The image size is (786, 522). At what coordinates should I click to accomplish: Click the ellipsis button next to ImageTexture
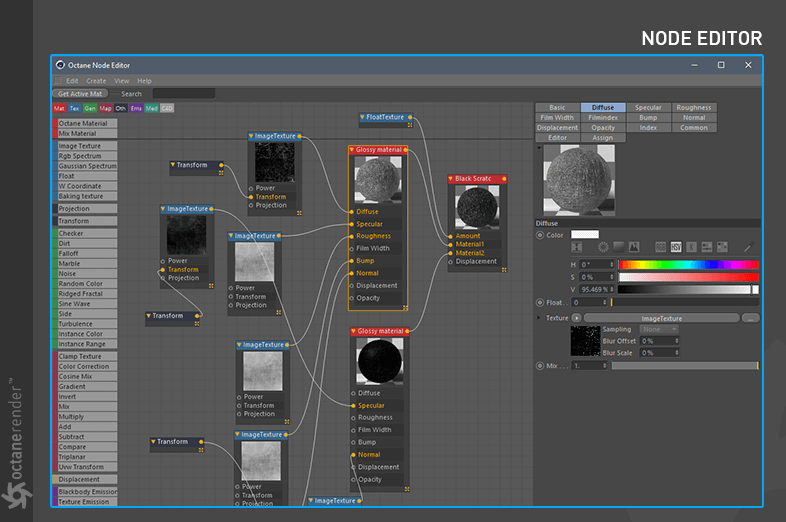click(750, 318)
